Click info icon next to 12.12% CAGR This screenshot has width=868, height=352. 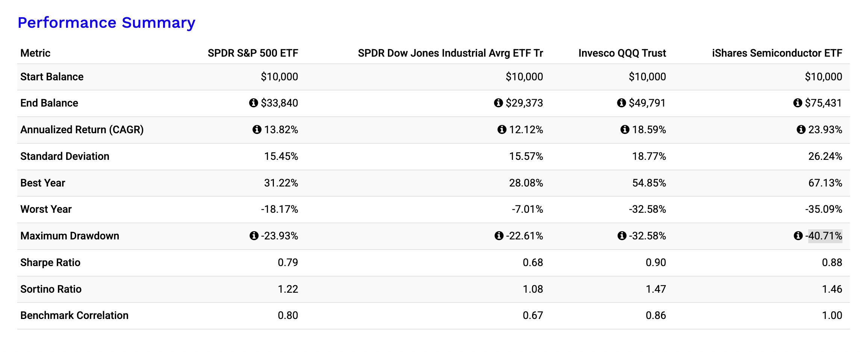(x=502, y=129)
